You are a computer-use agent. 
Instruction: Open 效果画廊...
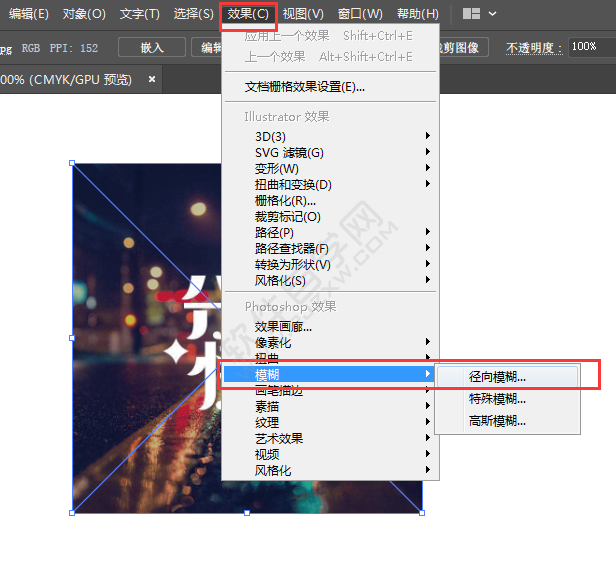[330, 327]
